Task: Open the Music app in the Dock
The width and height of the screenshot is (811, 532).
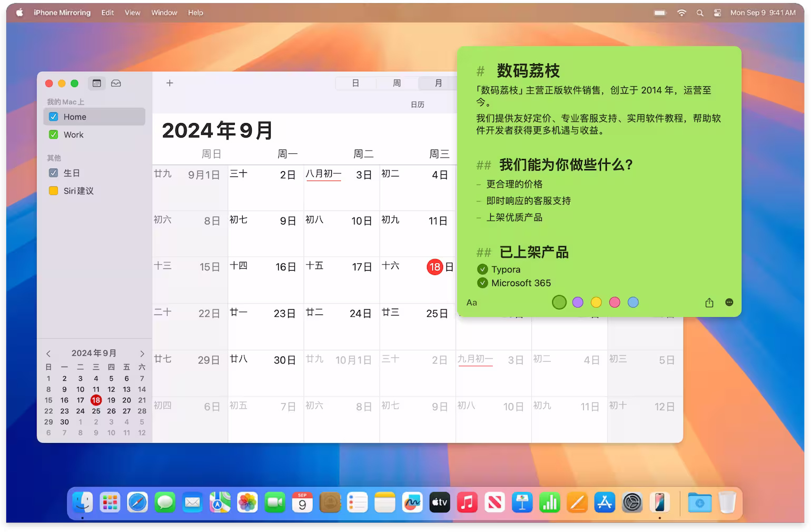Action: click(x=467, y=503)
